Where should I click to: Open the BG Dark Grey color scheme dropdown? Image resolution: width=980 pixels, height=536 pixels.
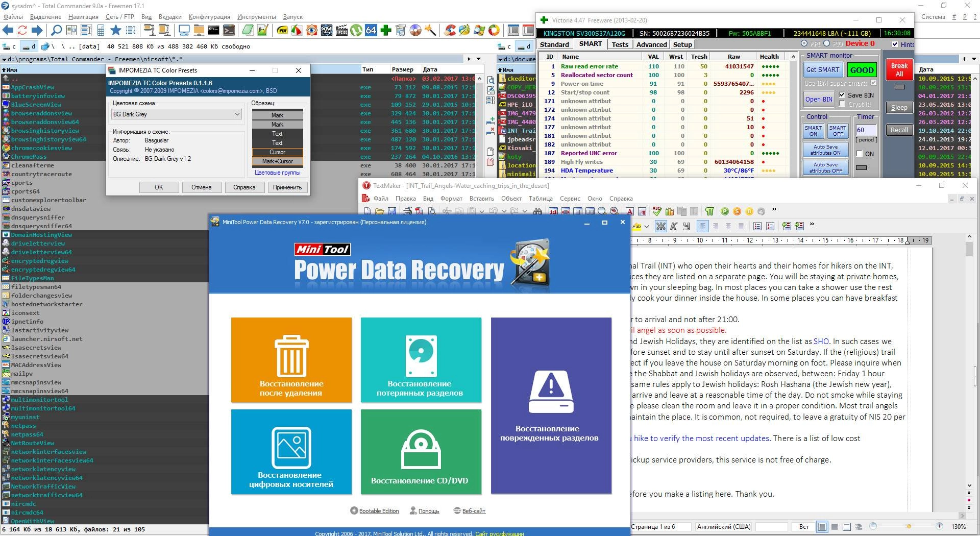[176, 114]
